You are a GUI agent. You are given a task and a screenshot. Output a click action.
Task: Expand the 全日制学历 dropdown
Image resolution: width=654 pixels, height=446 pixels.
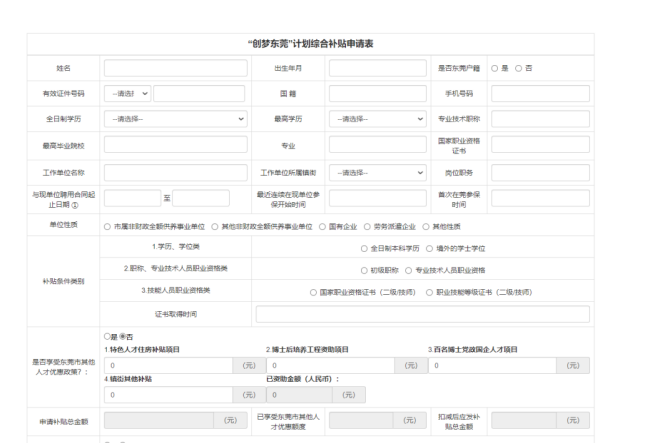(176, 119)
